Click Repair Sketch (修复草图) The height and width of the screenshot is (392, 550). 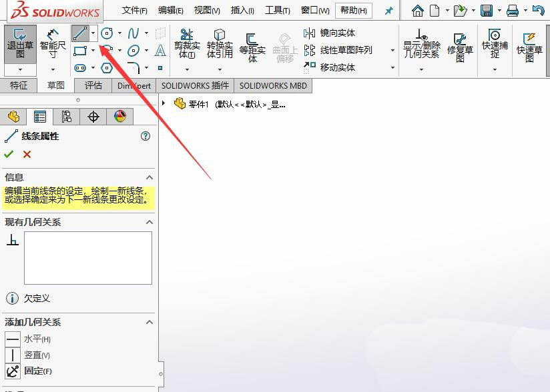click(460, 48)
